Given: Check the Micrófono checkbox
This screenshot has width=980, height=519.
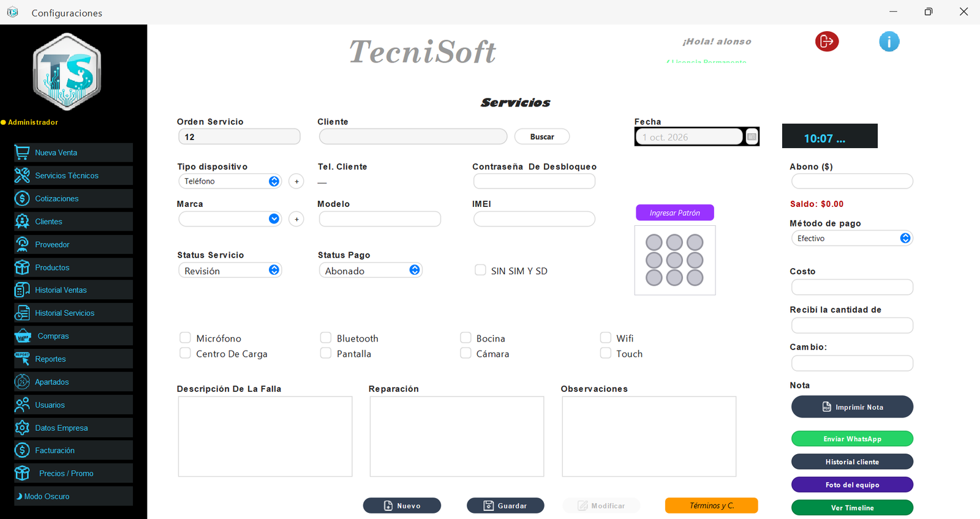Looking at the screenshot, I should pos(185,338).
